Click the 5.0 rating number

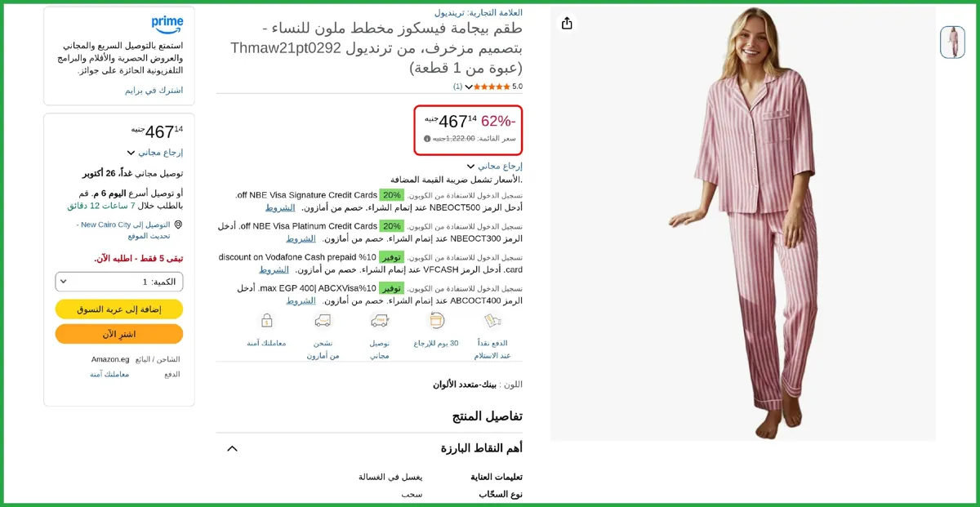(518, 87)
